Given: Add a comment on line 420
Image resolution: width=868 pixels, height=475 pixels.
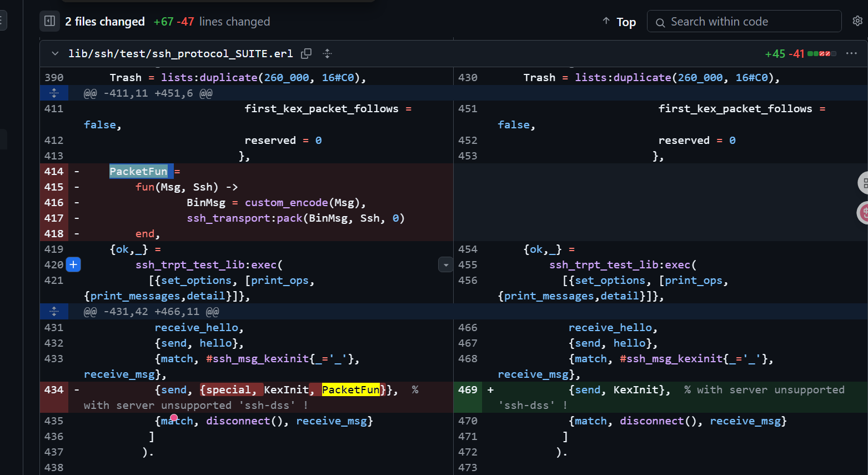Looking at the screenshot, I should [73, 264].
